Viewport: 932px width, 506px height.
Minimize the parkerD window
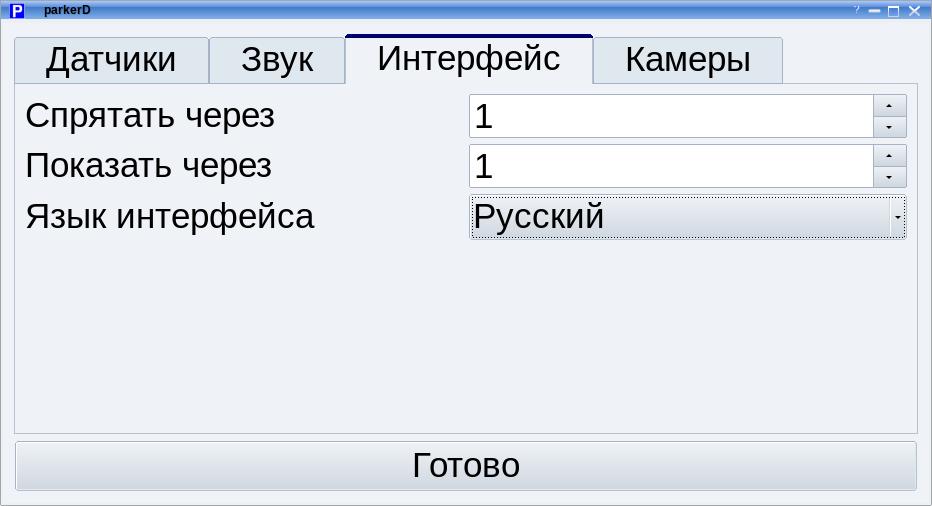tap(875, 11)
